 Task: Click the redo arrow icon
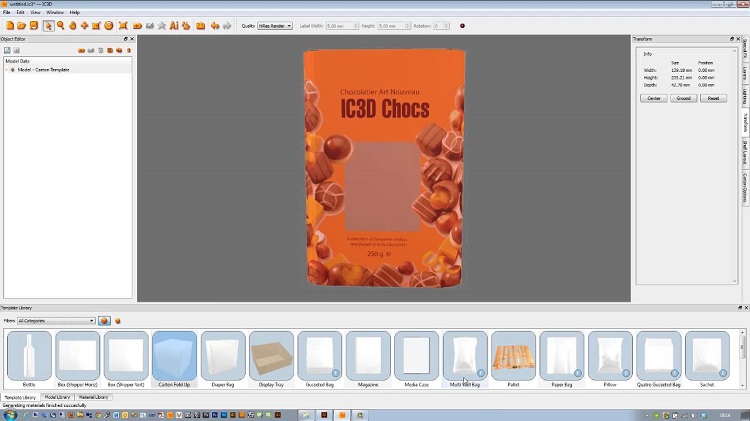pyautogui.click(x=227, y=26)
